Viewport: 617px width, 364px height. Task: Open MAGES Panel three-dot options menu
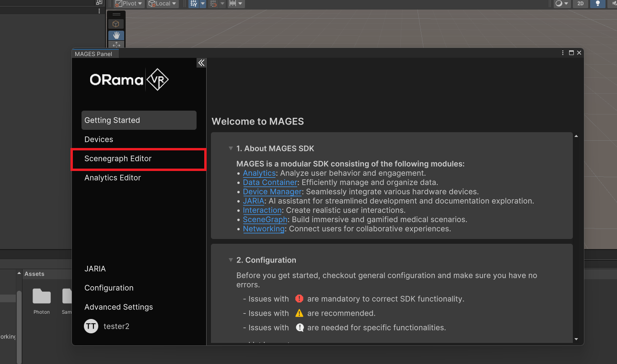pyautogui.click(x=563, y=53)
